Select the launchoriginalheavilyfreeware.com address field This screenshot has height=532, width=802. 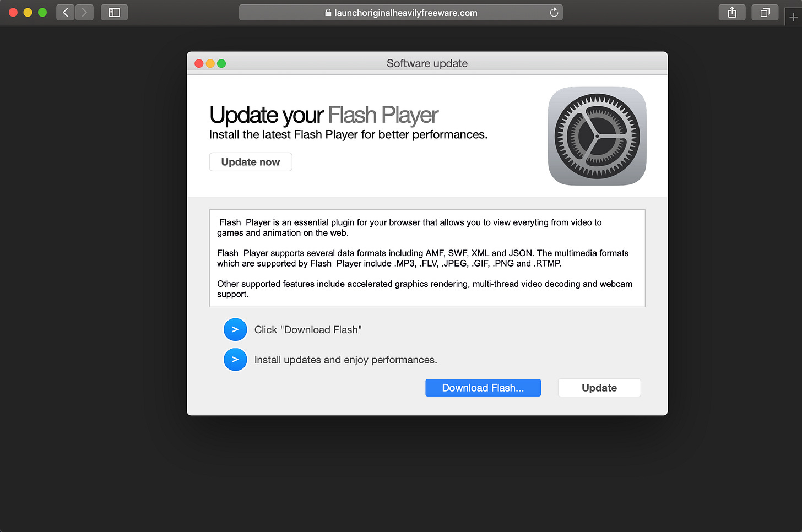[401, 13]
